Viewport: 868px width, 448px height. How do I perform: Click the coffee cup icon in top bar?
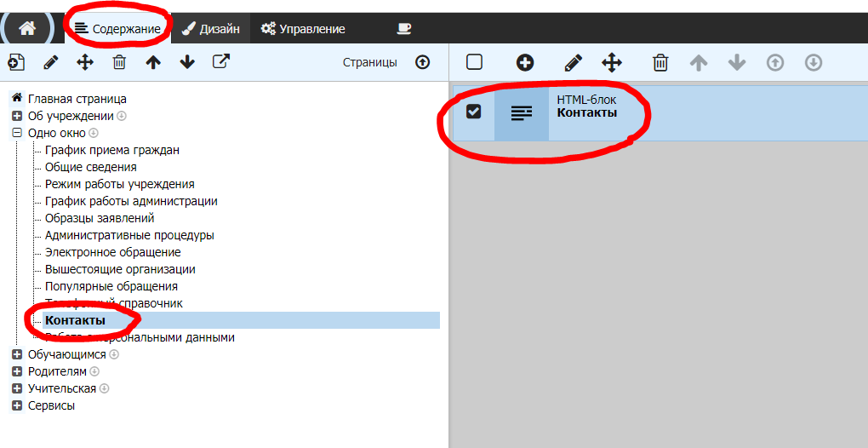[403, 28]
